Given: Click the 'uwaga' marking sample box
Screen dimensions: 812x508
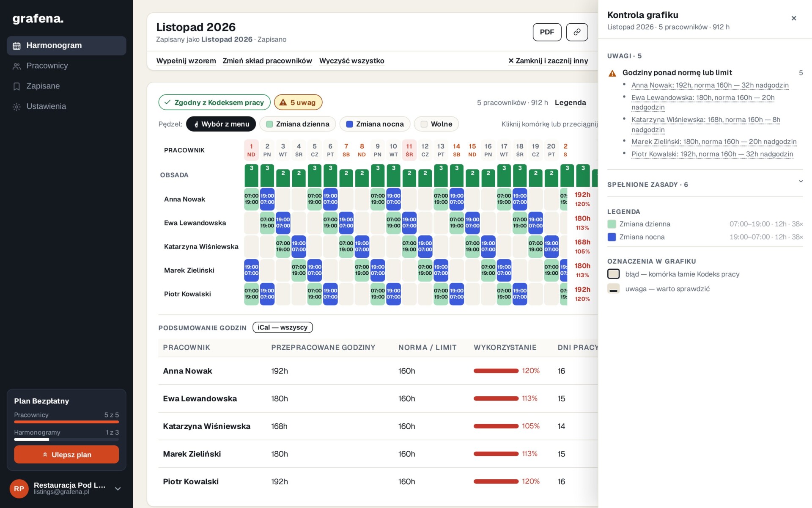Looking at the screenshot, I should click(613, 289).
